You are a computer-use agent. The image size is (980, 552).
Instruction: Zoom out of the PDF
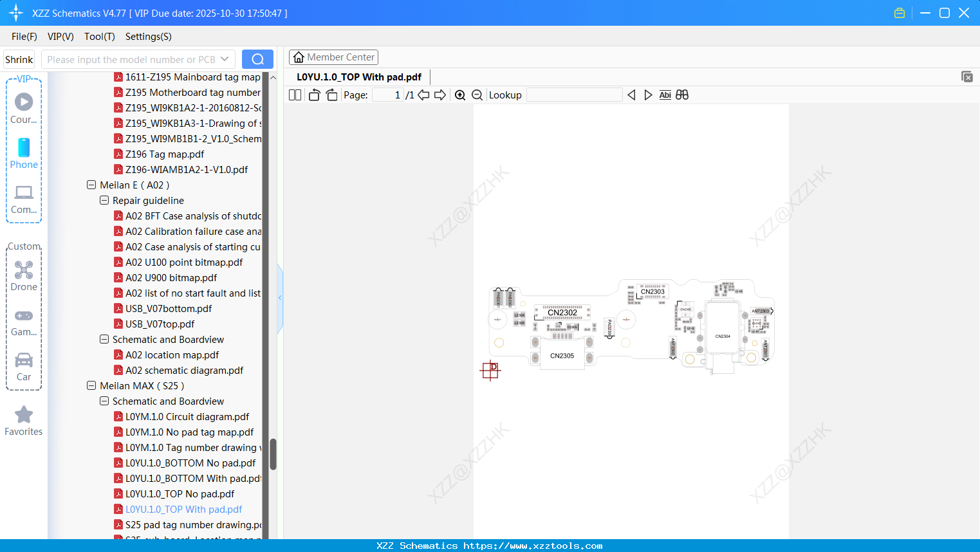click(x=477, y=95)
